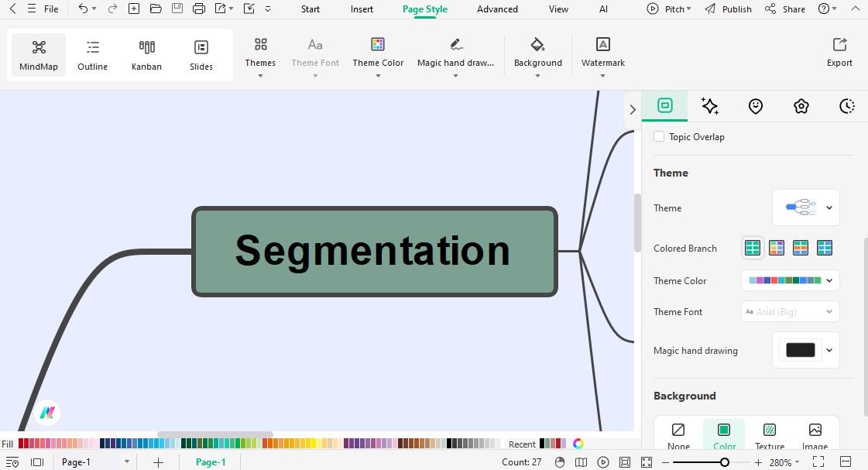Screen dimensions: 868x470
Task: Toggle the side panel layout icon in status bar
Action: pos(37,462)
